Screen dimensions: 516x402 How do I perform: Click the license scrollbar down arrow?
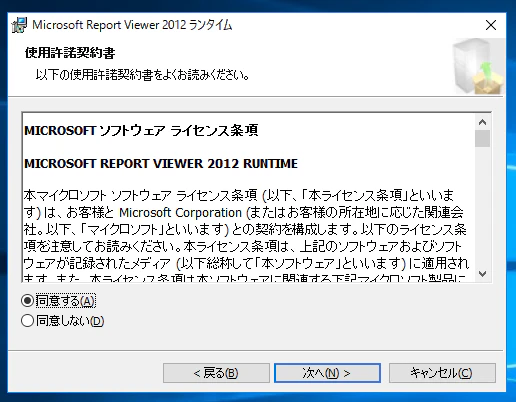point(482,274)
